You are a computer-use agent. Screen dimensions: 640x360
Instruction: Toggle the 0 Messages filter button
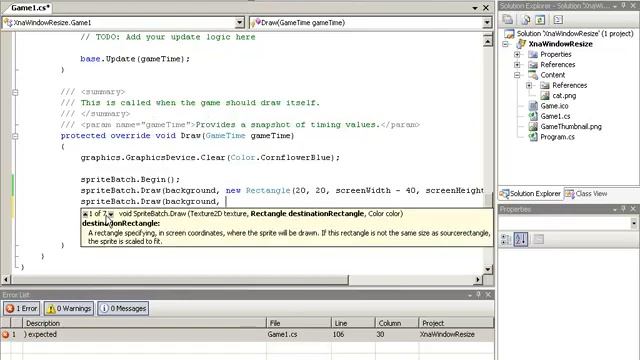[123, 309]
